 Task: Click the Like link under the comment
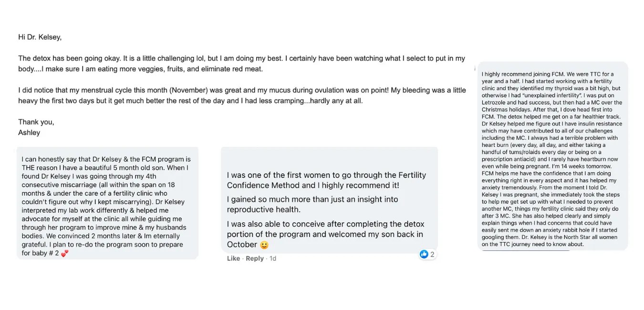click(233, 258)
